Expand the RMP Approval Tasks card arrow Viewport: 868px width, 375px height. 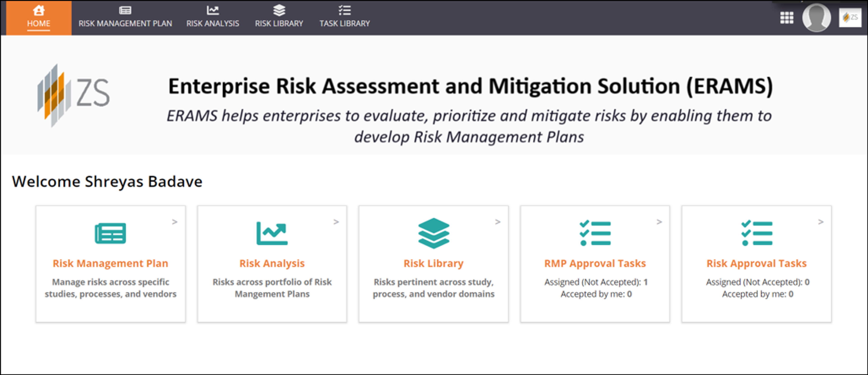tap(659, 222)
